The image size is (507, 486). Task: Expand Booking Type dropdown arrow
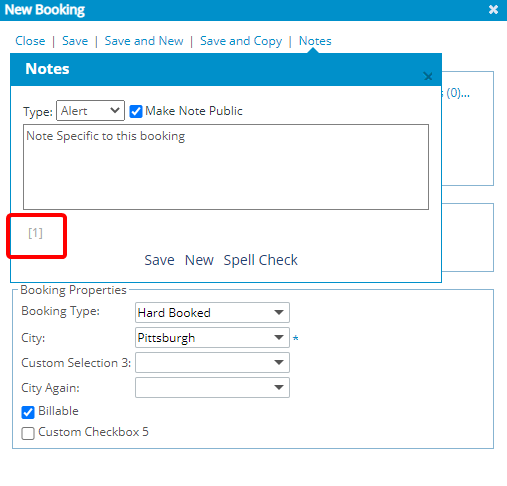(x=279, y=313)
